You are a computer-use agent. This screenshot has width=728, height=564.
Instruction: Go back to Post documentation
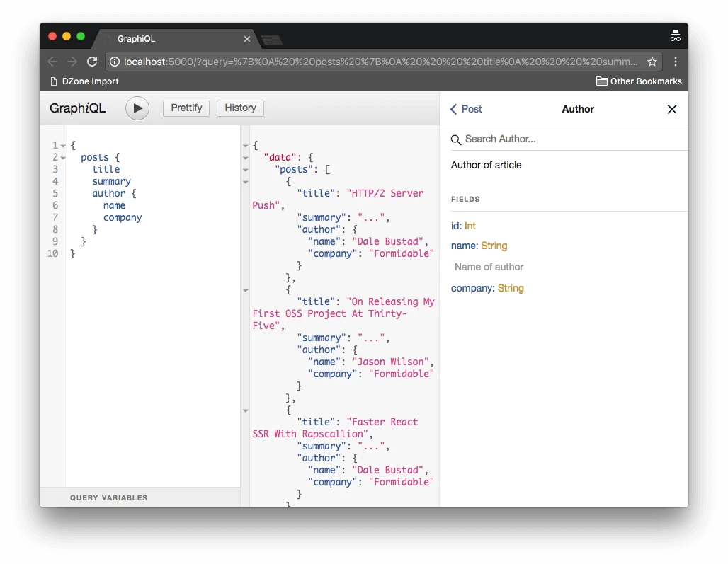pos(466,109)
